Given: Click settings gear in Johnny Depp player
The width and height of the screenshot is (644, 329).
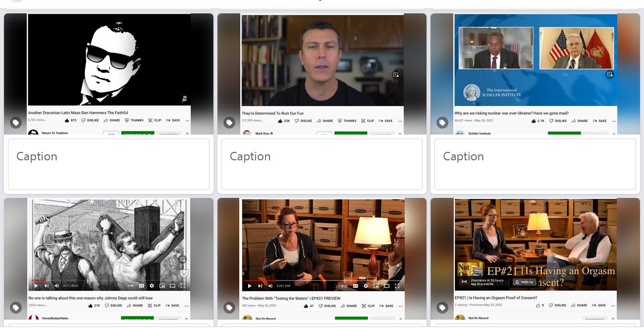Looking at the screenshot, I should pos(152,286).
